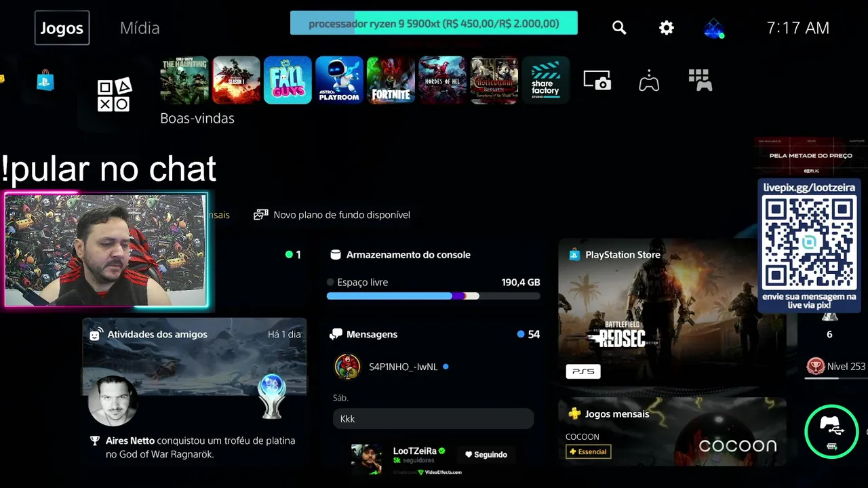This screenshot has height=488, width=868.
Task: Open the Share Factory Studio app
Action: 546,80
